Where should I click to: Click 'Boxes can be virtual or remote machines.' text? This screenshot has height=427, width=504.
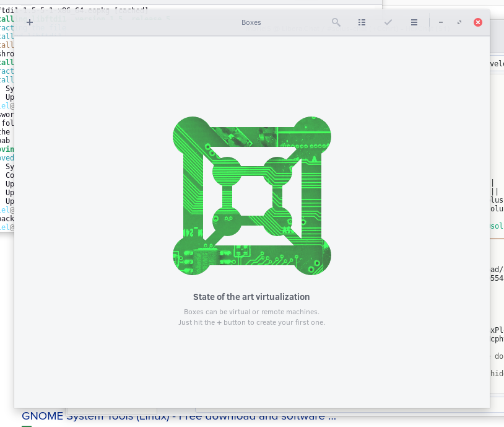click(x=251, y=312)
